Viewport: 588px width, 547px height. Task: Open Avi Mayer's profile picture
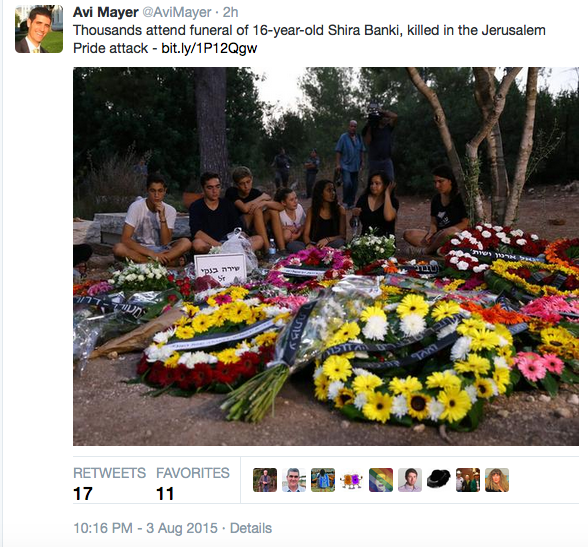(x=39, y=29)
